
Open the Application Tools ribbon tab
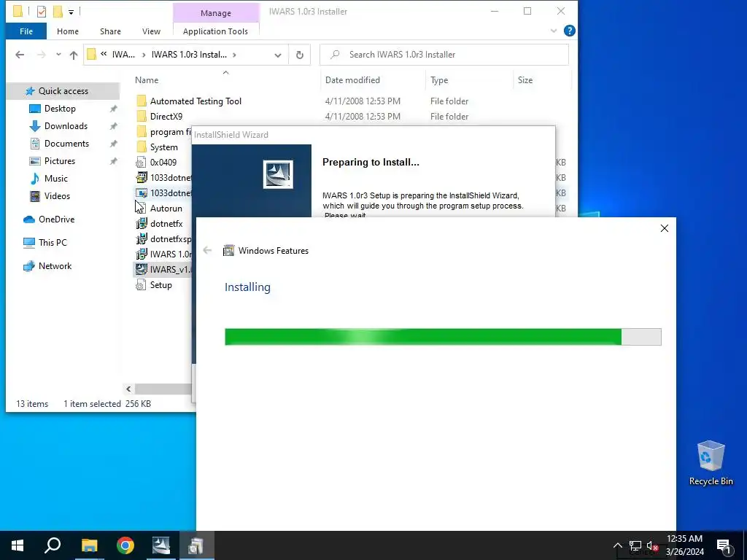(x=215, y=31)
